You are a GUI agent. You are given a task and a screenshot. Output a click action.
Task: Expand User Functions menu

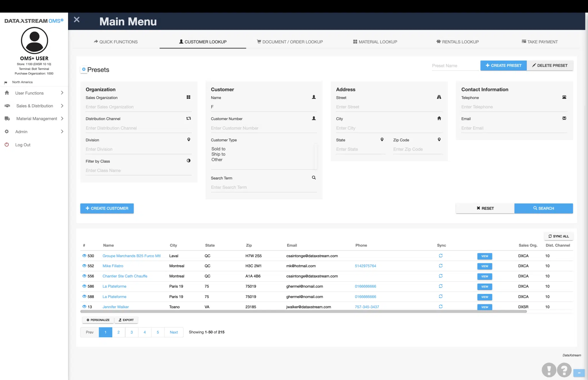point(34,93)
